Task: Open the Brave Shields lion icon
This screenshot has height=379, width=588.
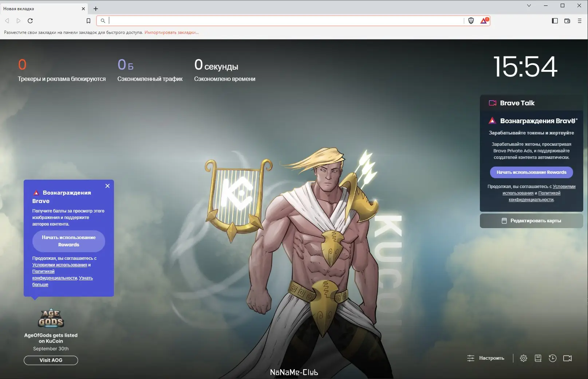Action: click(x=471, y=21)
